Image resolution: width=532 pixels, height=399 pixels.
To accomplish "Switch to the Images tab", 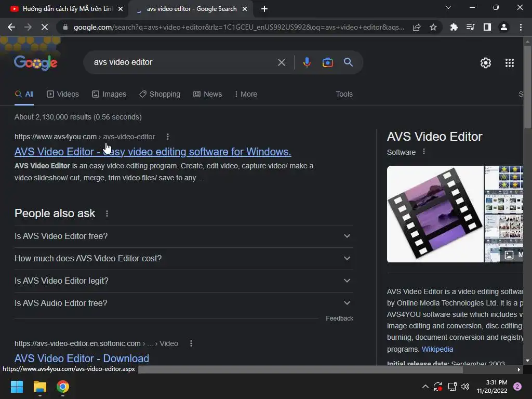I will (x=109, y=94).
